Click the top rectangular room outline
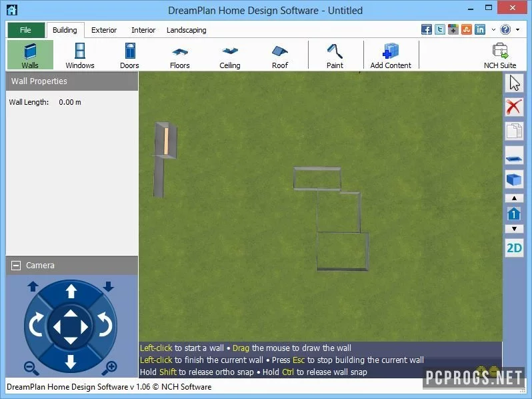Image resolution: width=532 pixels, height=399 pixels. 317,178
